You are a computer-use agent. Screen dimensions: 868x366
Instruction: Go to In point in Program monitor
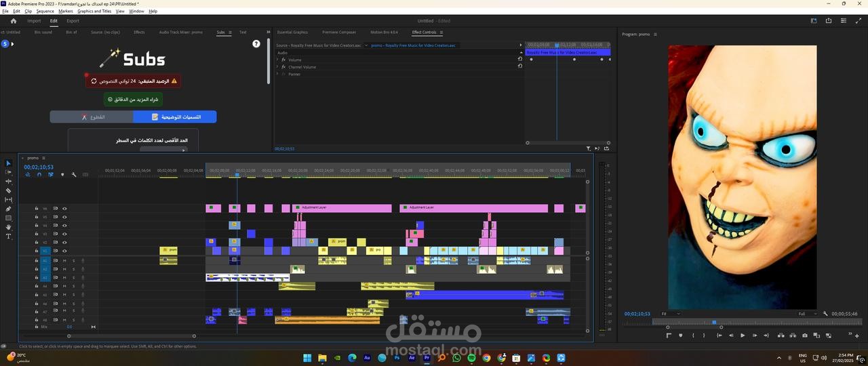tap(719, 335)
